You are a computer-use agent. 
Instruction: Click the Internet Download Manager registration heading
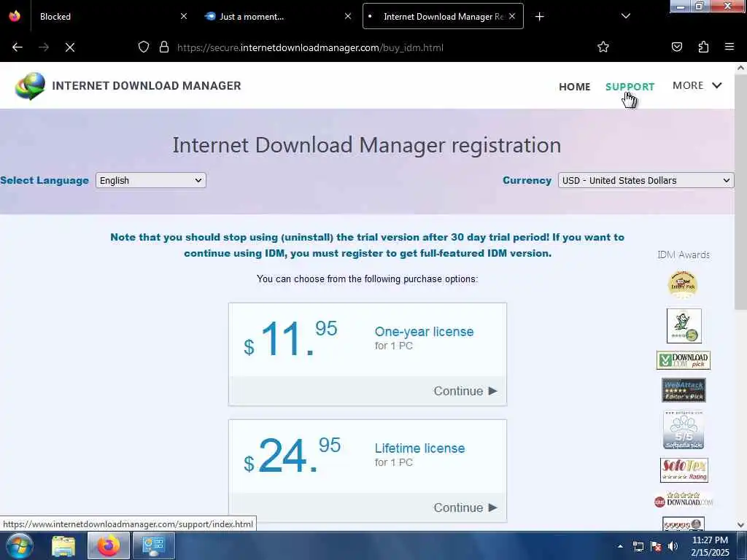367,145
